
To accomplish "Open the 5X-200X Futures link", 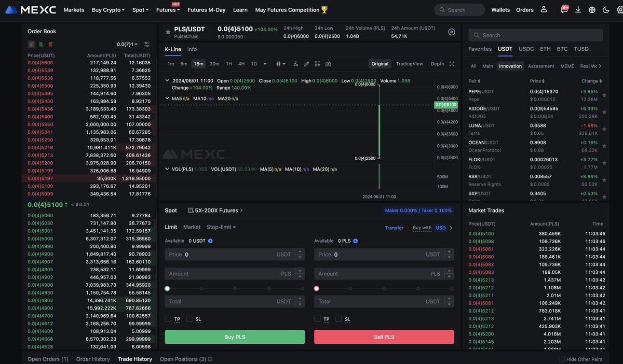I will tap(215, 211).
